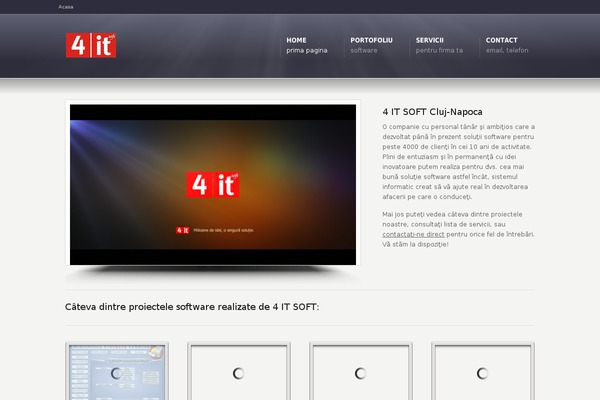Click the 4 it logo in the header
Viewport: 600px width, 400px height.
[x=91, y=45]
